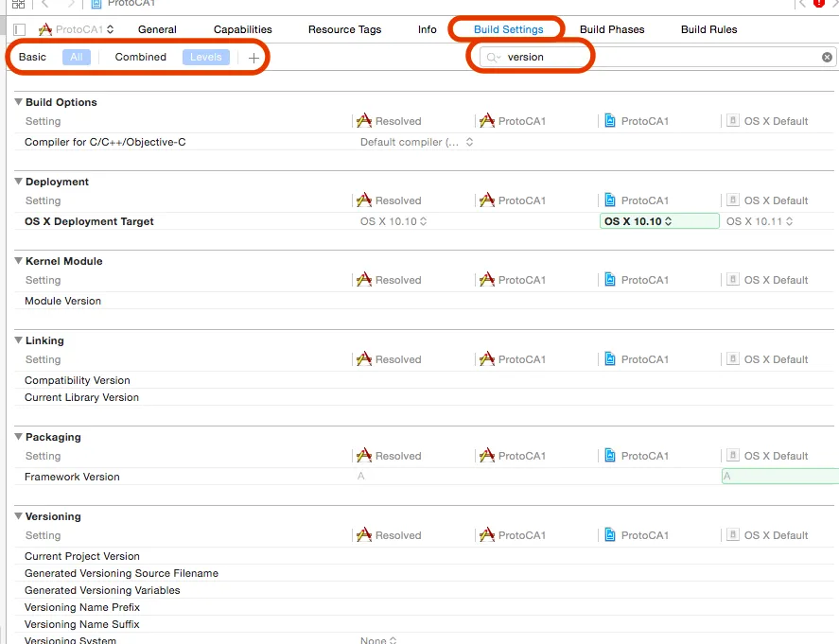Open the Default compiler dropdown
The height and width of the screenshot is (644, 839).
(x=416, y=142)
